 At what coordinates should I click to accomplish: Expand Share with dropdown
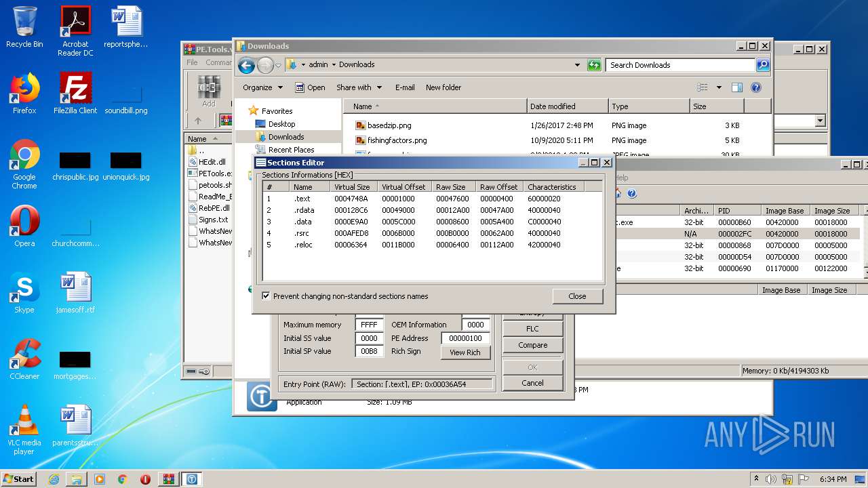coord(359,87)
